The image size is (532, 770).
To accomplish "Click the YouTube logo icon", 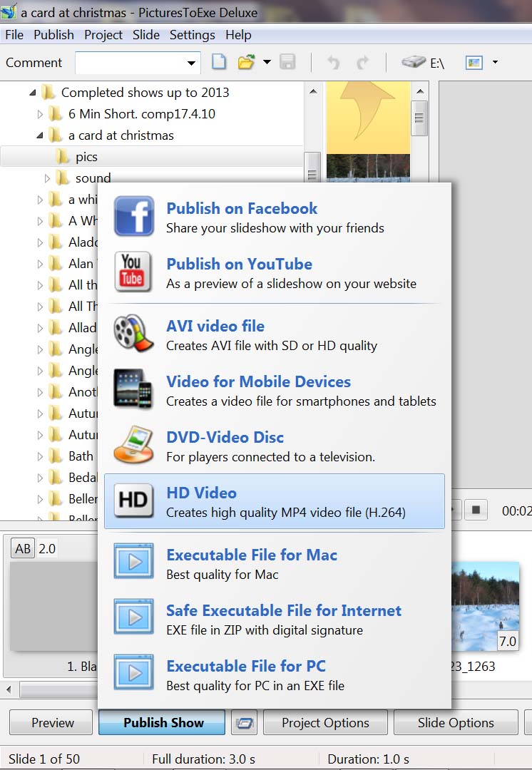I will point(133,272).
